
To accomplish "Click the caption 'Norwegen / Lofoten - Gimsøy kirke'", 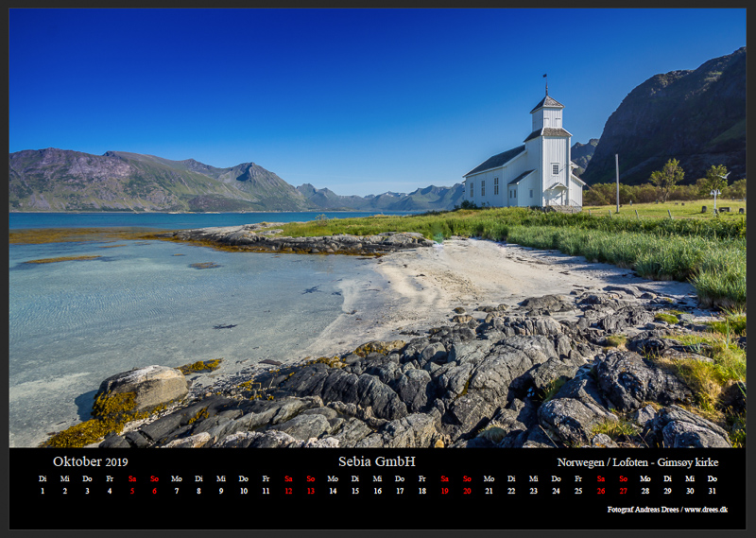I will pyautogui.click(x=637, y=462).
